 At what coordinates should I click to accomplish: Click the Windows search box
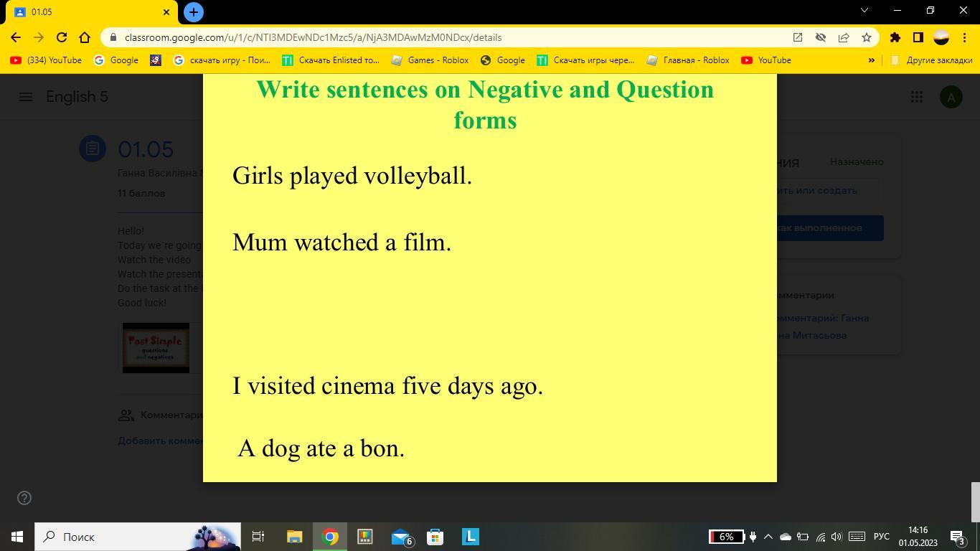point(138,537)
